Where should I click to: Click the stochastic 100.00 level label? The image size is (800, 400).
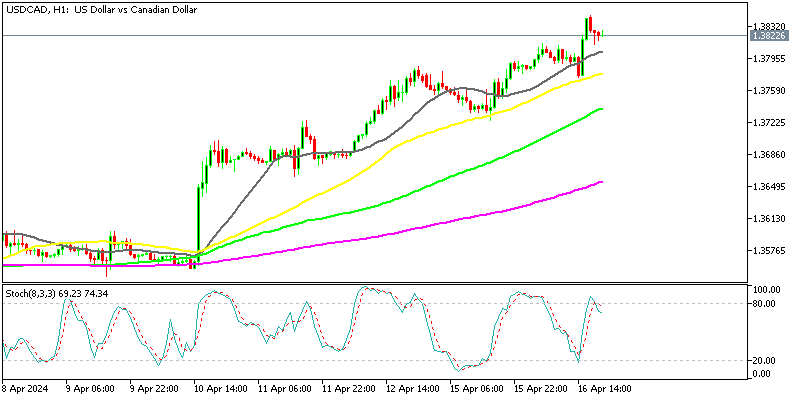(x=765, y=290)
